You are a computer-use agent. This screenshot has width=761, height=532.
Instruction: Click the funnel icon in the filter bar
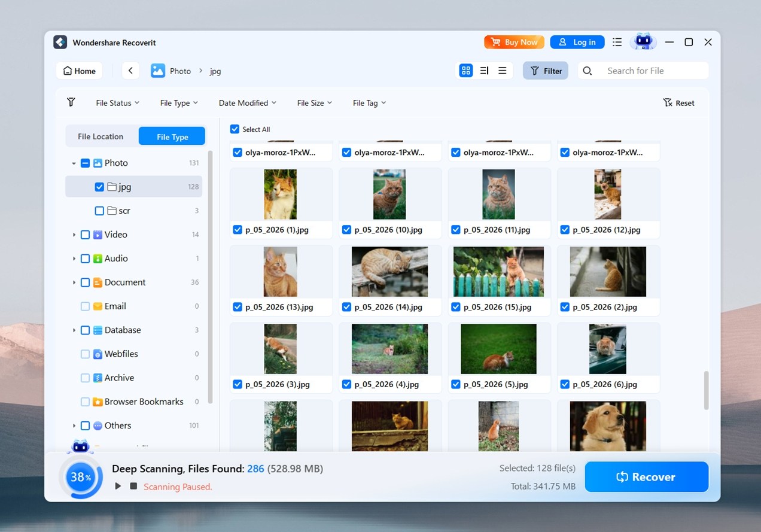70,102
